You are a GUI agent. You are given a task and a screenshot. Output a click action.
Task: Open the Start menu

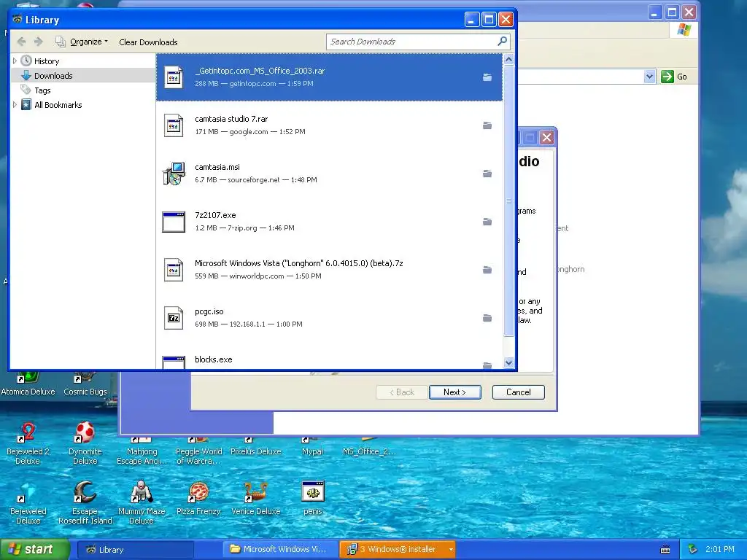(34, 549)
